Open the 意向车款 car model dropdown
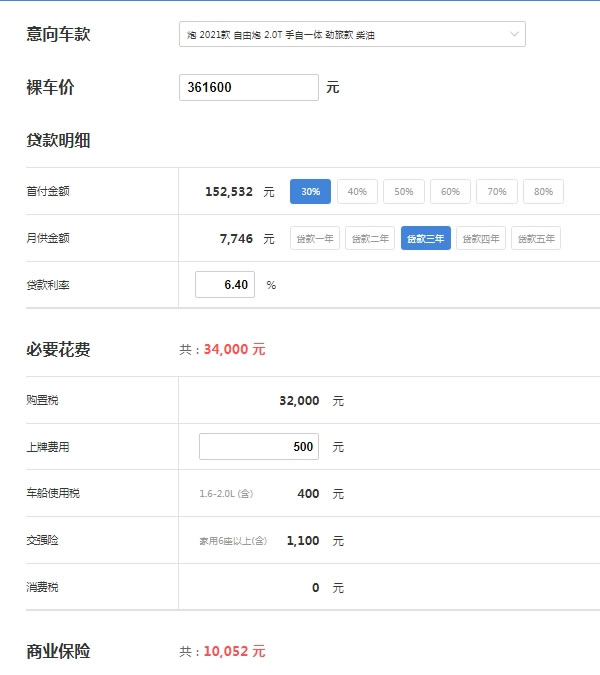The image size is (600, 675). pyautogui.click(x=352, y=34)
